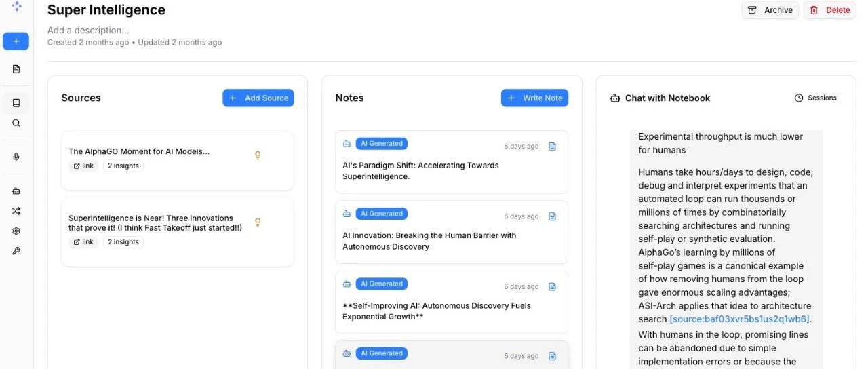Archive the Super Intelligence notebook

coord(770,10)
